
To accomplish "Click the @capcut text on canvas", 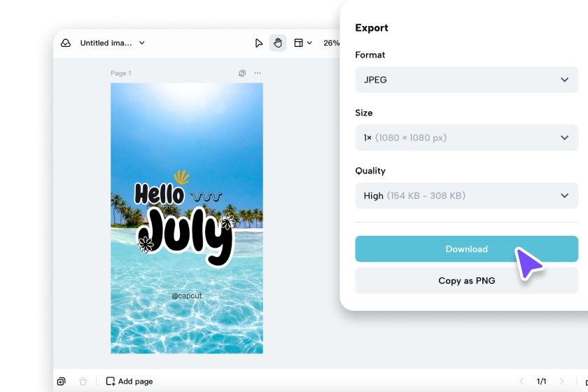I will point(187,296).
